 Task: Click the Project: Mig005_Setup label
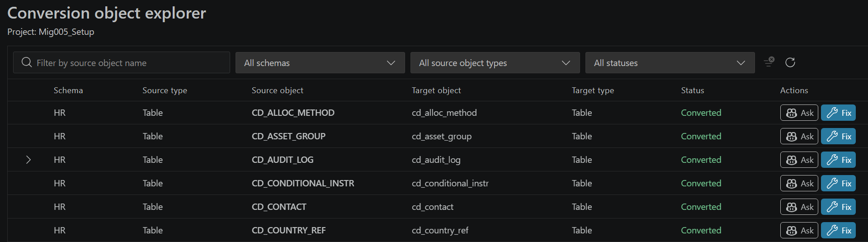[x=51, y=32]
